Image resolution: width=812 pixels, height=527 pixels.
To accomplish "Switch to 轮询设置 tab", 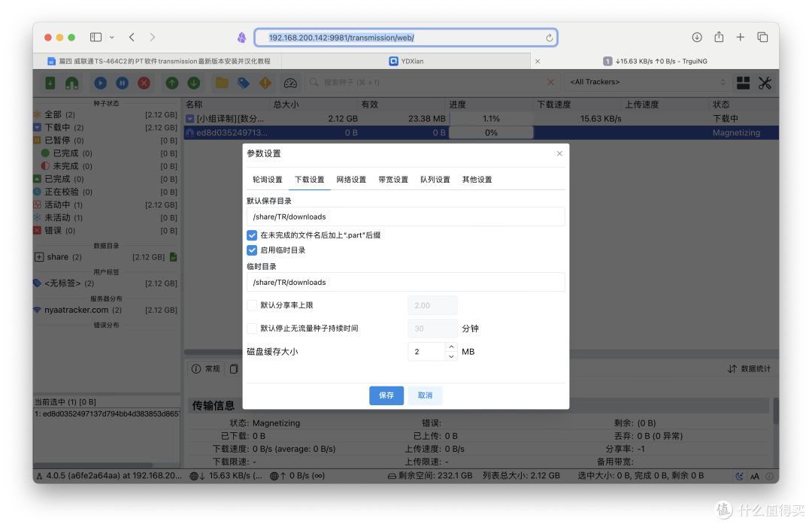I will [267, 180].
